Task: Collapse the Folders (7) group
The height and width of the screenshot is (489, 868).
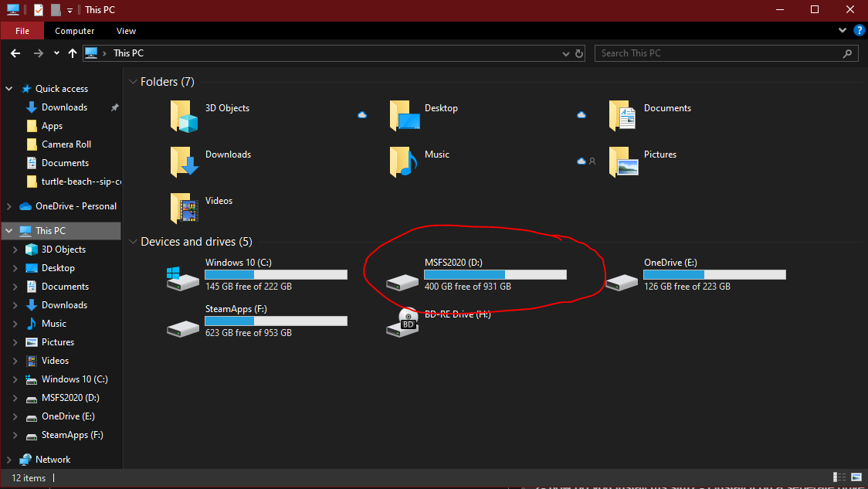Action: click(x=133, y=82)
